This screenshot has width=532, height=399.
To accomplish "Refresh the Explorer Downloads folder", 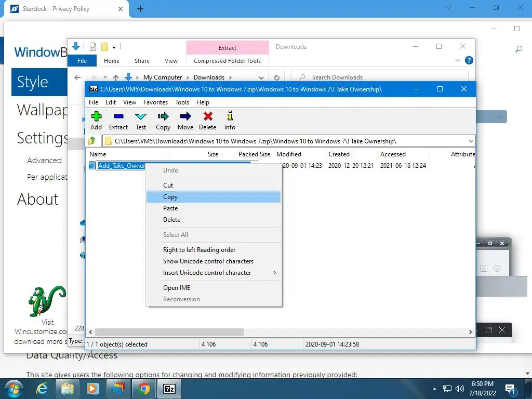I will pos(277,78).
